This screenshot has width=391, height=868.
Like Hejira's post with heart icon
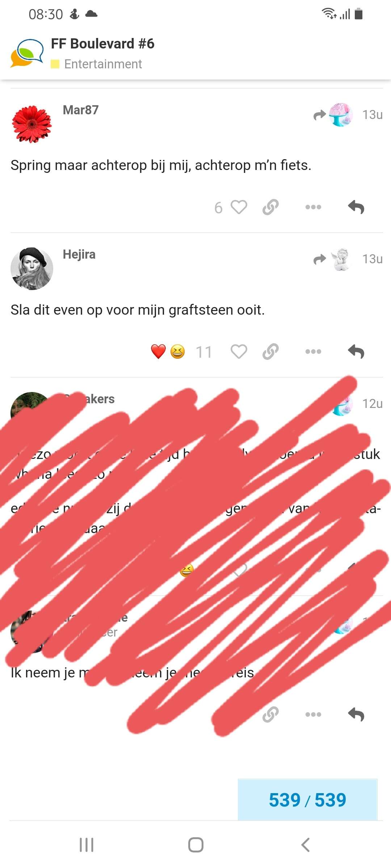click(239, 352)
